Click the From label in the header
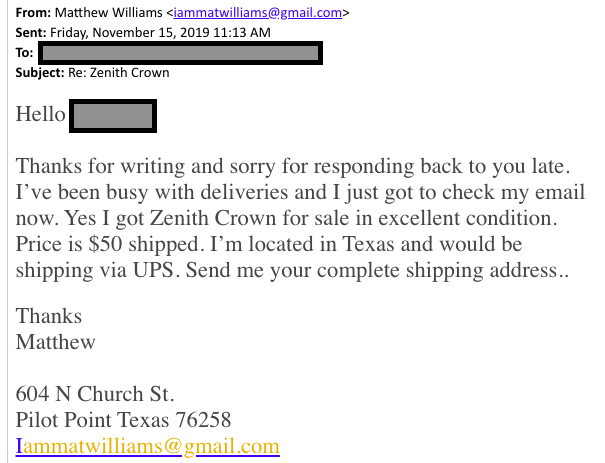 33,14
